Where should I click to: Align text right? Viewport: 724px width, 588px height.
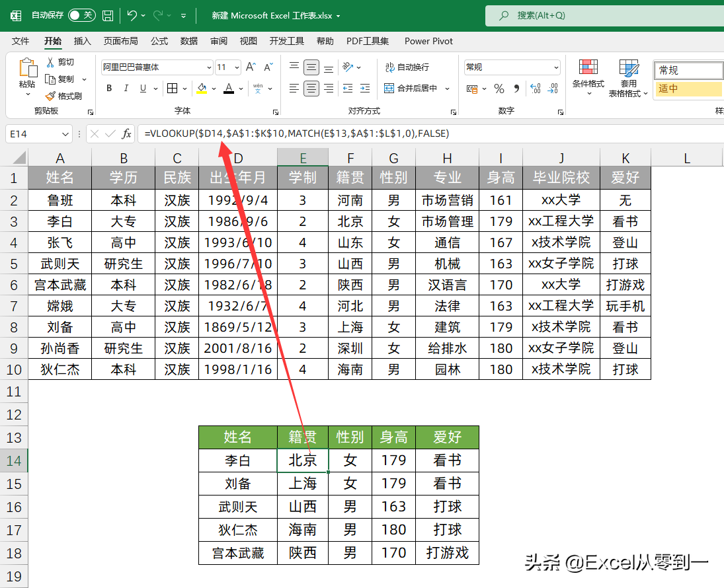pos(329,88)
